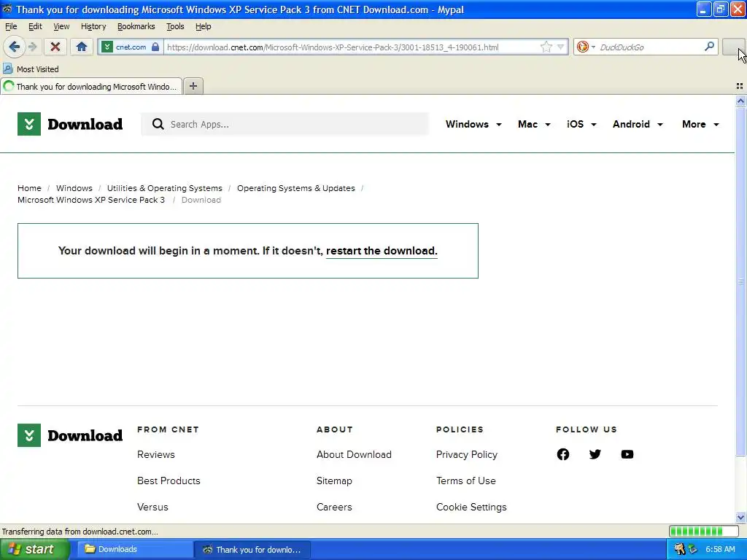
Task: Go to Home breadcrumb link
Action: (29, 188)
